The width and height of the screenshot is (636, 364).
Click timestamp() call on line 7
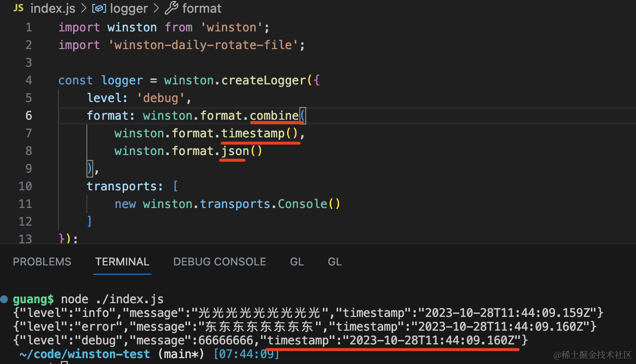coord(260,133)
